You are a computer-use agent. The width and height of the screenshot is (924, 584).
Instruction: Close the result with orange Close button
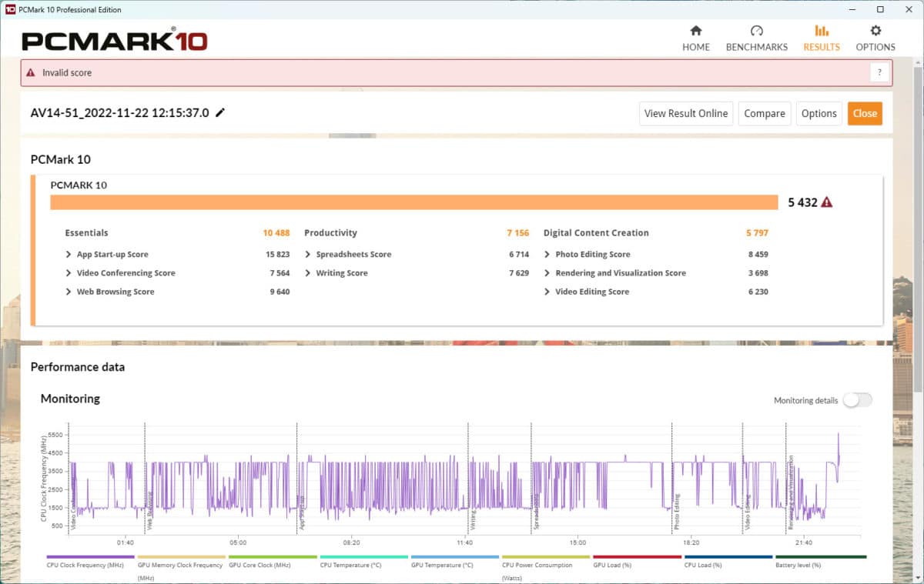click(865, 113)
